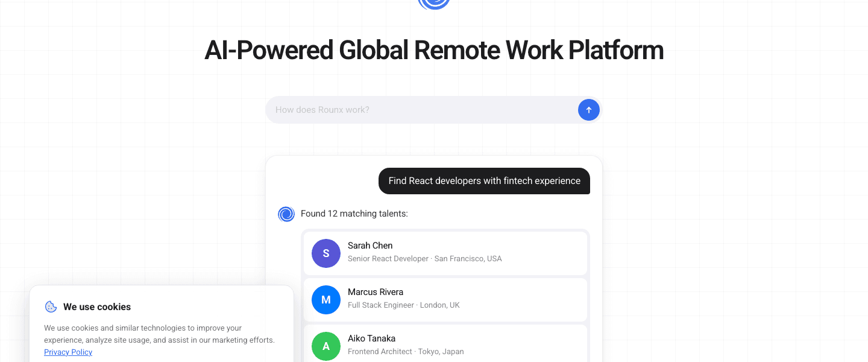Click the cookie banner description text

click(159, 334)
